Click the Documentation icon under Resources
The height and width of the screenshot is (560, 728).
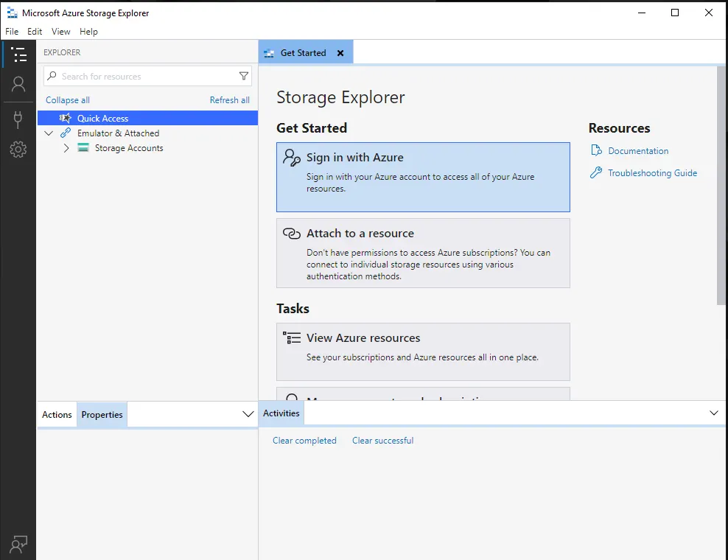(595, 151)
